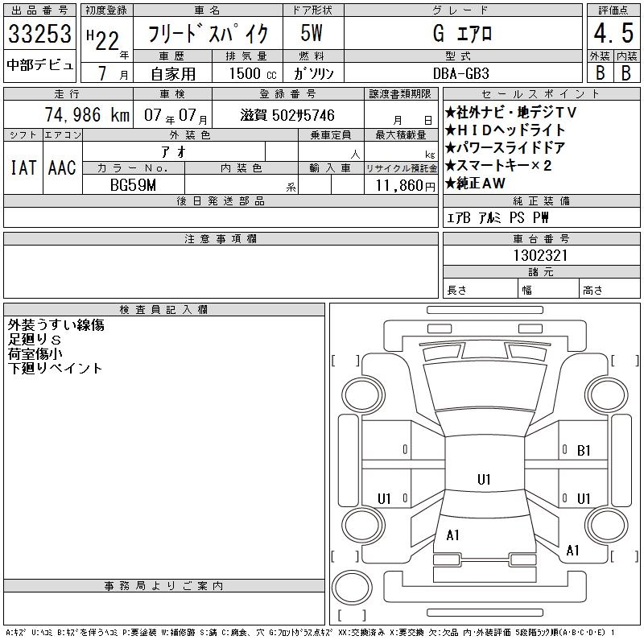Click the mileage 74,986 km
This screenshot has width=644, height=644.
click(87, 115)
